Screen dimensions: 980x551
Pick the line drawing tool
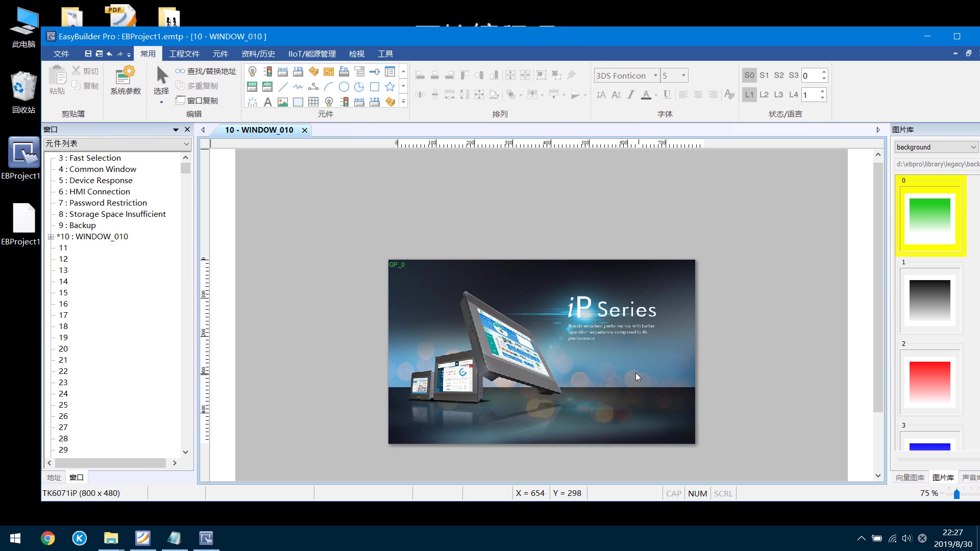coord(283,87)
